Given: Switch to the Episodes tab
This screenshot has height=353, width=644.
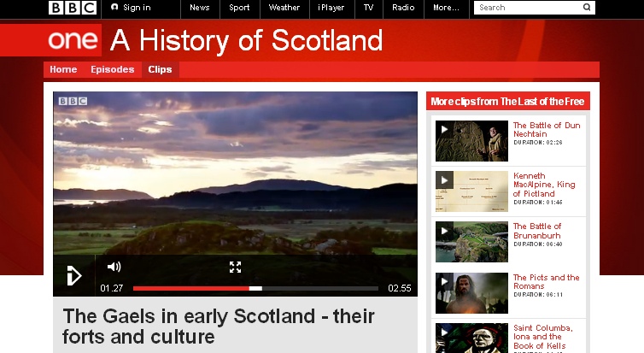Looking at the screenshot, I should pyautogui.click(x=112, y=70).
